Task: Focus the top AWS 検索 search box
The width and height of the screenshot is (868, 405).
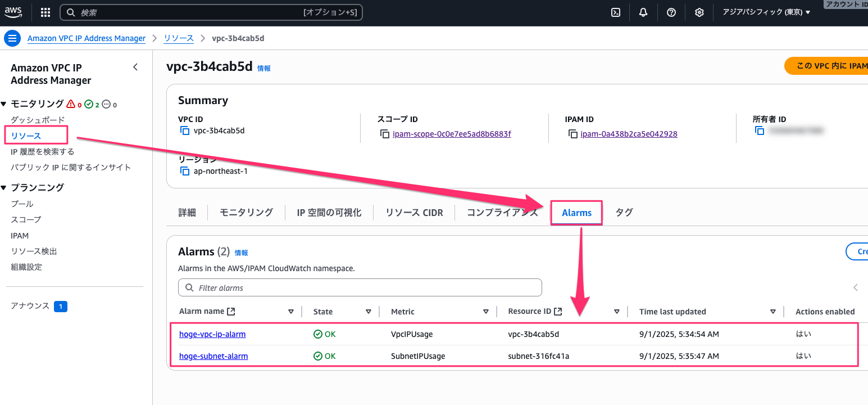Action: point(211,12)
